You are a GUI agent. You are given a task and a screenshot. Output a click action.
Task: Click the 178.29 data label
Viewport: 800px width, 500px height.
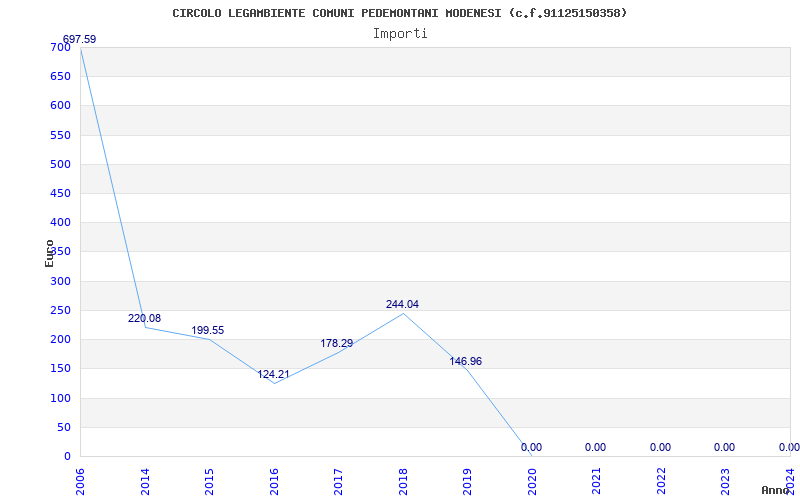337,343
